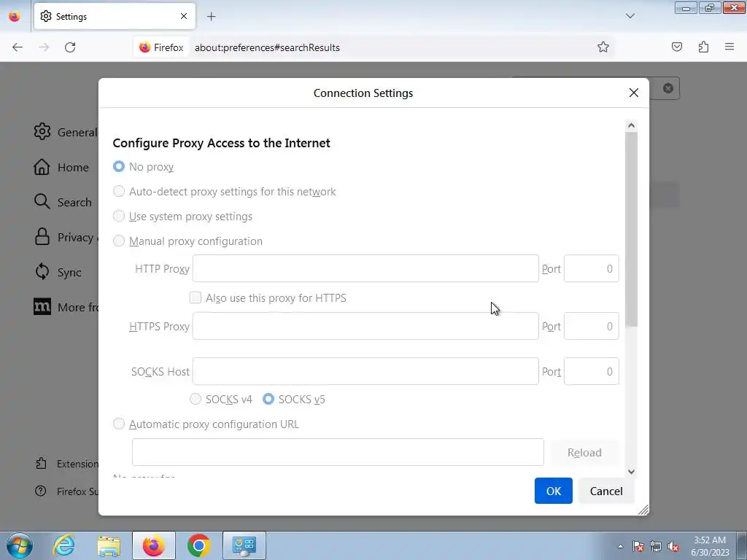This screenshot has height=560, width=747.
Task: Open Home settings category
Action: tap(61, 167)
